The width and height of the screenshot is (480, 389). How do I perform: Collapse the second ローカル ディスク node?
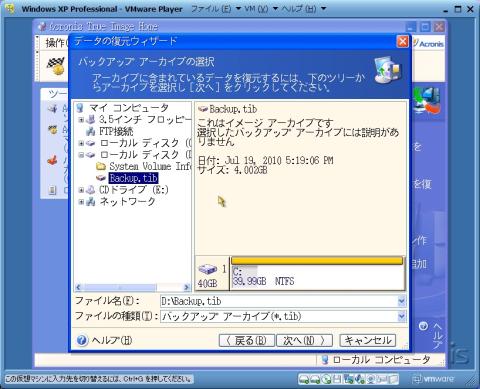click(x=81, y=155)
